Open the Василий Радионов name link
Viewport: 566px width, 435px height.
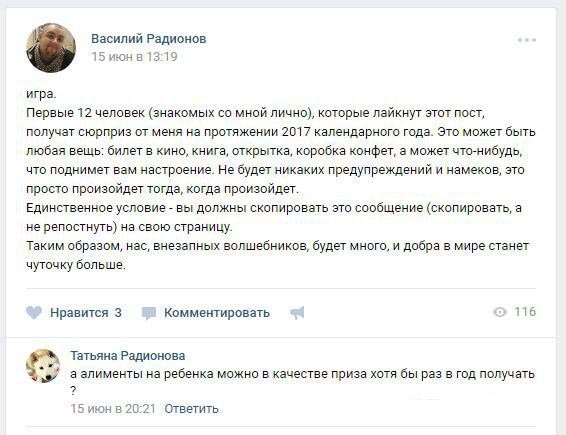(149, 39)
